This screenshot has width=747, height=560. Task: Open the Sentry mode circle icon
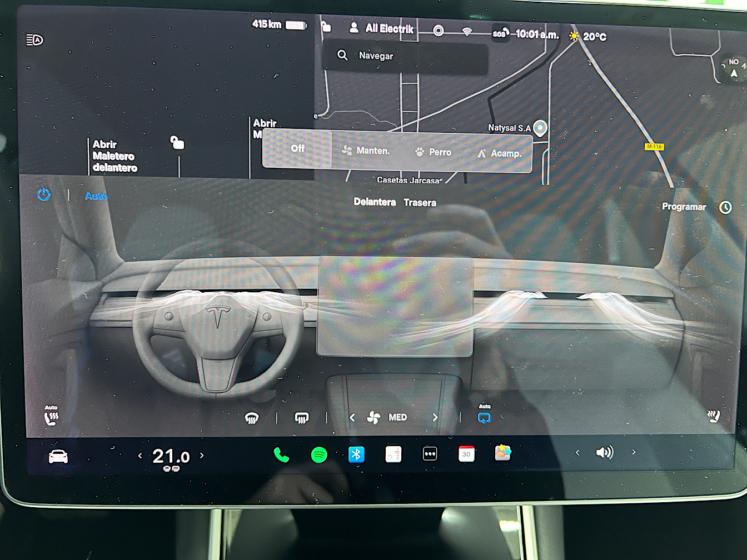tap(438, 31)
